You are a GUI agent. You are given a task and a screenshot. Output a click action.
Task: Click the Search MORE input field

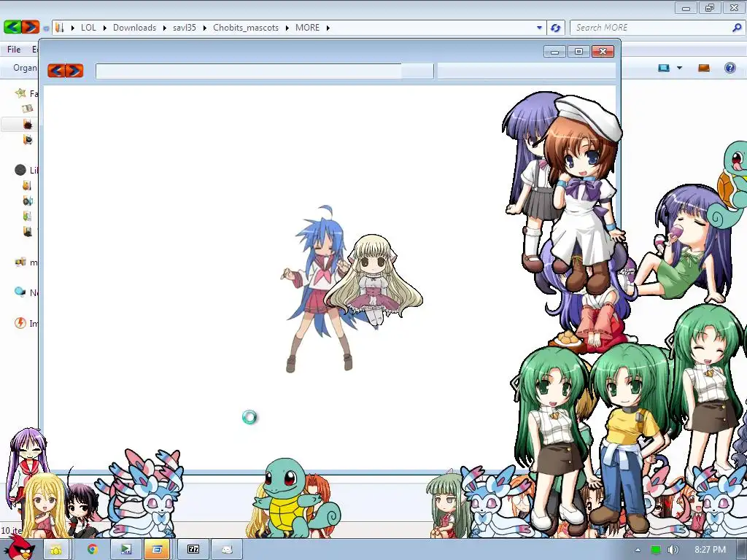650,28
